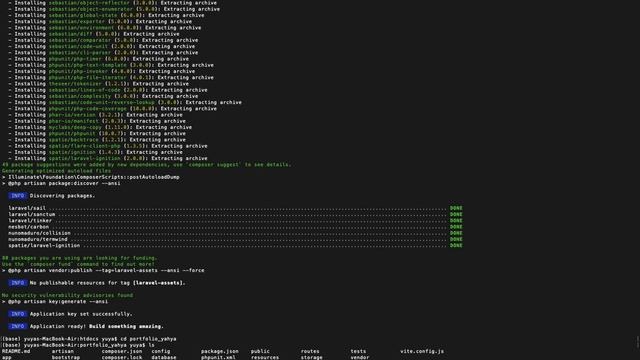Image resolution: width=640 pixels, height=360 pixels.
Task: Click spatie/laravel-ignition in discovered packages list
Action: [x=44, y=245]
